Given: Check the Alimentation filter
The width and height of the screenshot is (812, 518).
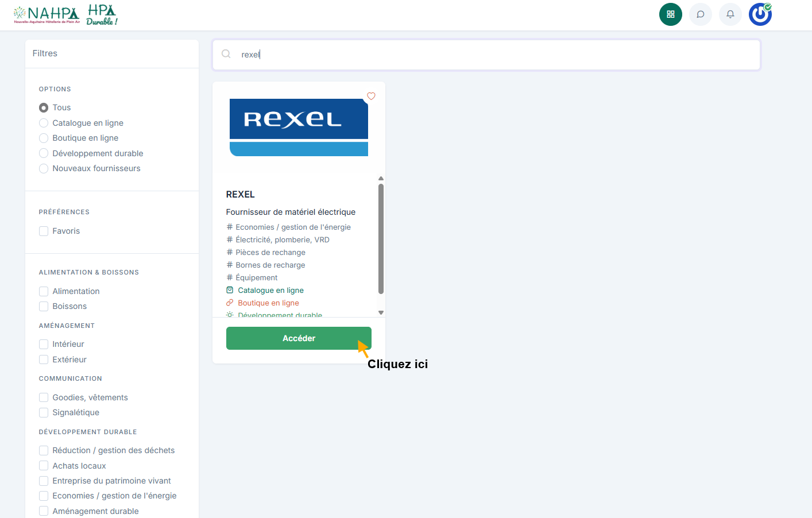Looking at the screenshot, I should click(x=44, y=291).
